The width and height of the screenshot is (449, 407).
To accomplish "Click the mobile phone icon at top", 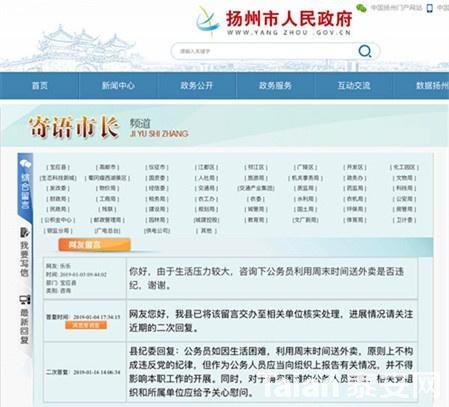I will click(430, 8).
